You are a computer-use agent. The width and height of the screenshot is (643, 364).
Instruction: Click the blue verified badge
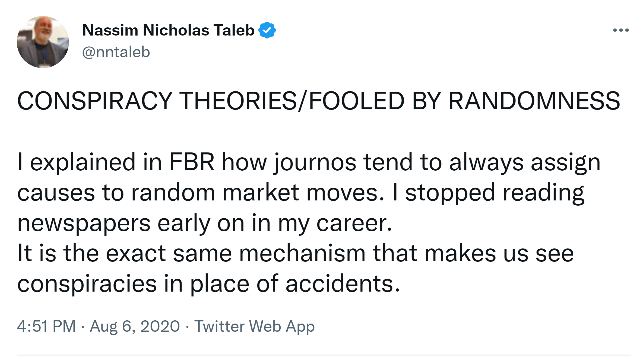(267, 30)
